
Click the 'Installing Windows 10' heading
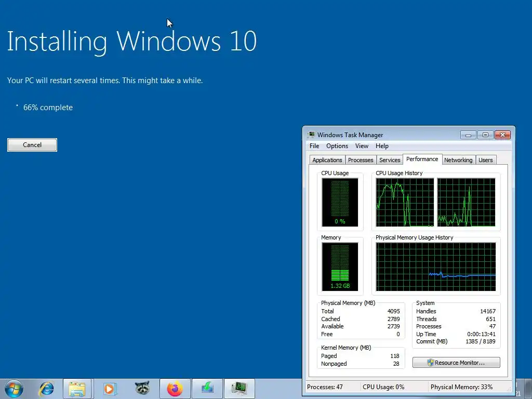(131, 42)
